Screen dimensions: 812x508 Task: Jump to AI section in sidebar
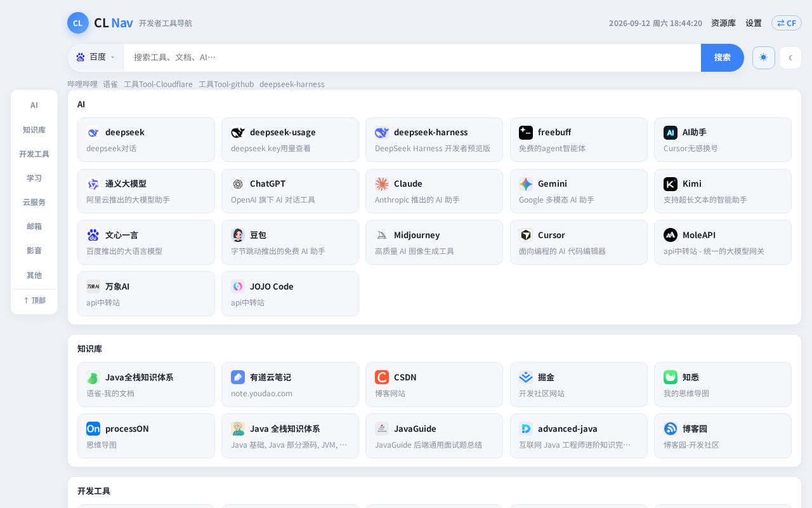tap(34, 105)
